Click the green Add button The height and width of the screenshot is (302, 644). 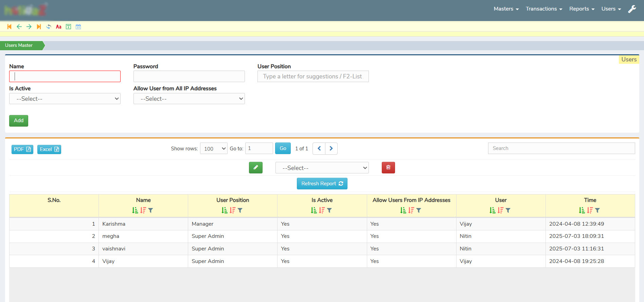(19, 121)
